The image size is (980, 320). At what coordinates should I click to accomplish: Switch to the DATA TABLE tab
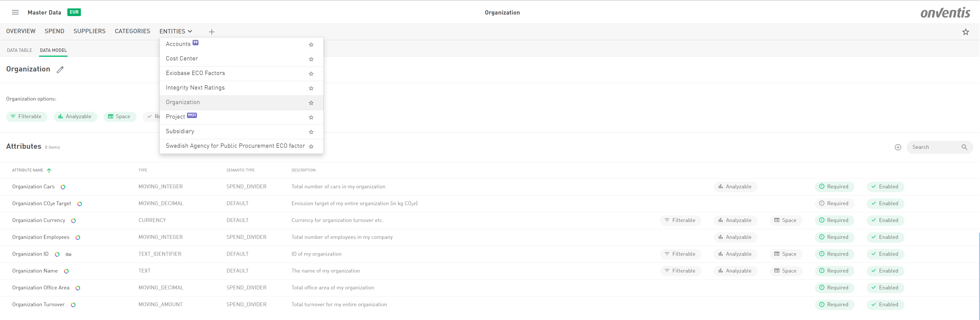[x=19, y=50]
